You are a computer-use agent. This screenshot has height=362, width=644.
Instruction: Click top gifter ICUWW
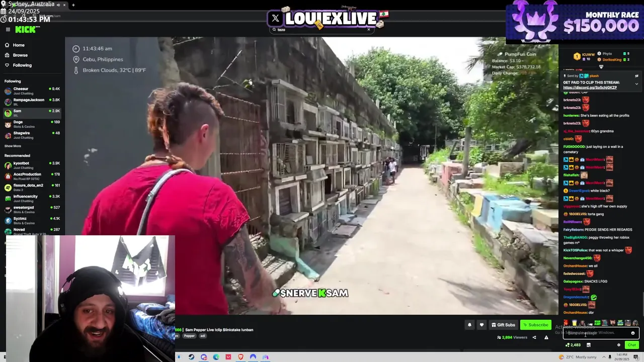click(x=588, y=54)
